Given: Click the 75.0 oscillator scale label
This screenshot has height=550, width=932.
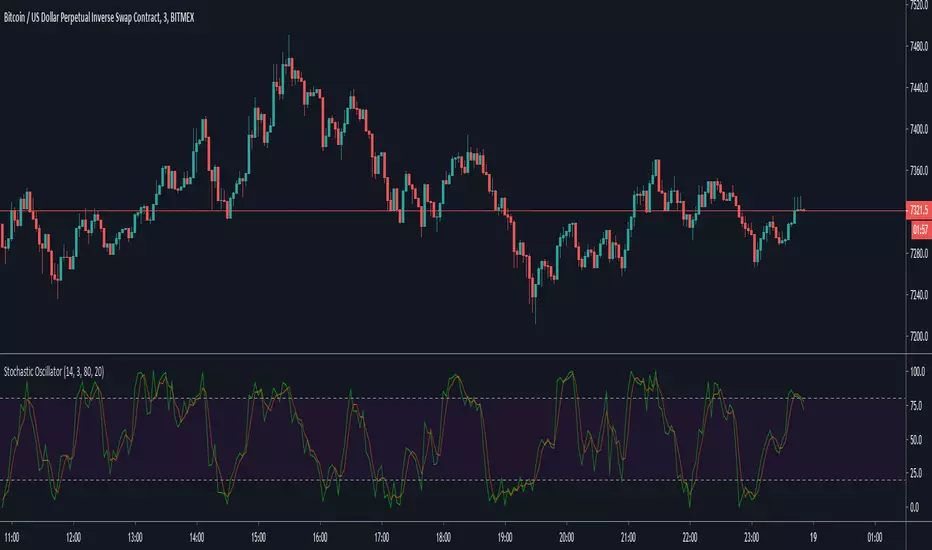Looking at the screenshot, I should click(x=917, y=406).
